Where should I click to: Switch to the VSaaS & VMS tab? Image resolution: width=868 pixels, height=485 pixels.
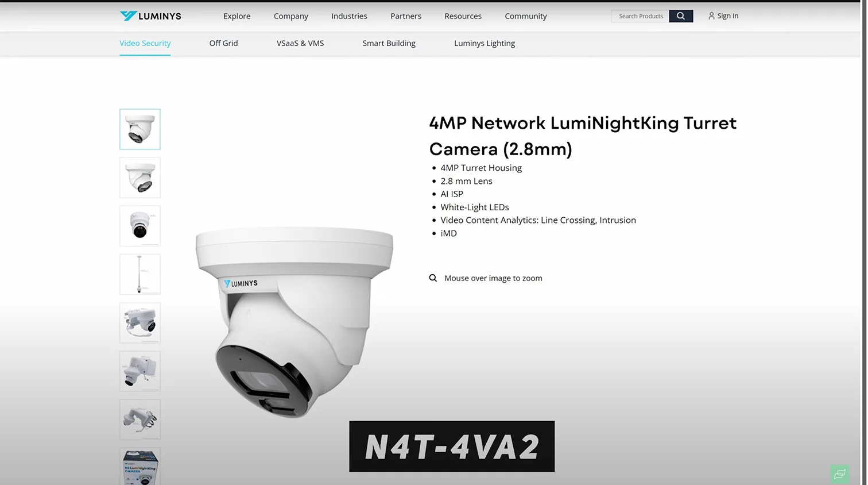click(x=300, y=43)
